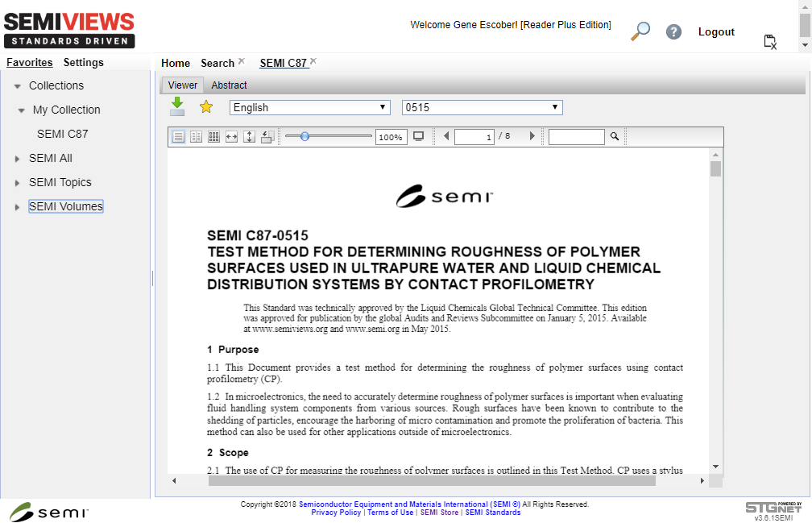This screenshot has width=812, height=523.
Task: Open the 0515 version dropdown
Action: click(x=482, y=107)
